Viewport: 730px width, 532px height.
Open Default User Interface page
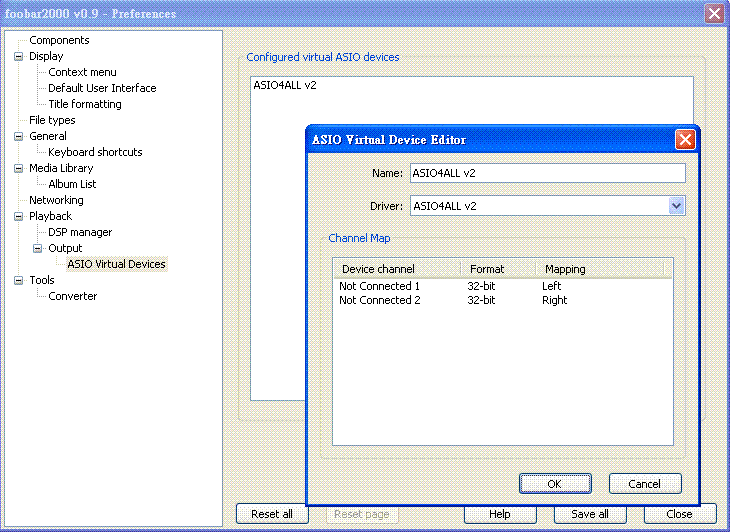pyautogui.click(x=102, y=88)
